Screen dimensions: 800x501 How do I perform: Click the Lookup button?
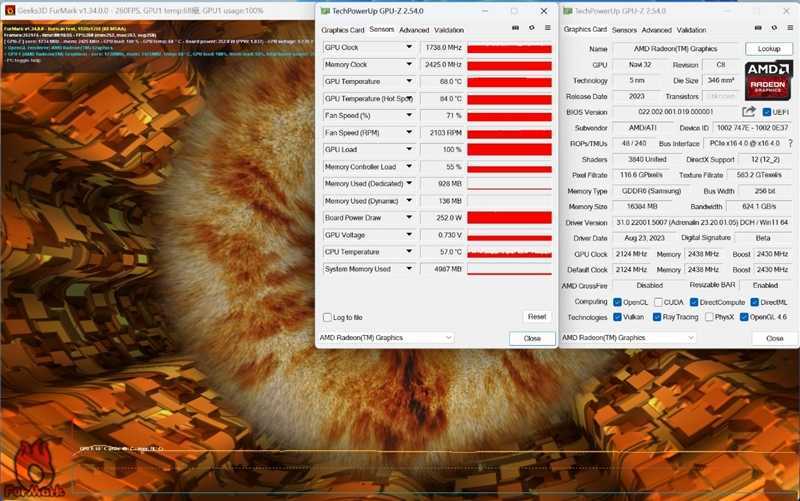(768, 49)
